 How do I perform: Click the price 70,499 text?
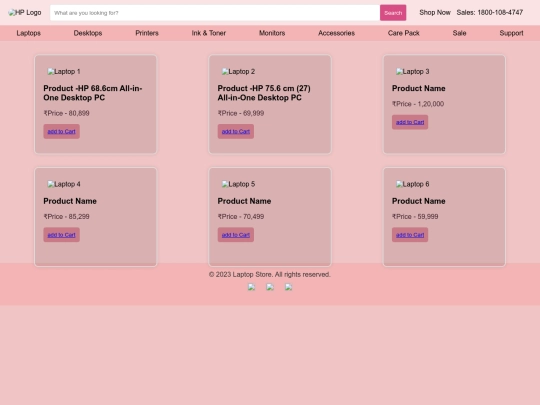coord(241,217)
